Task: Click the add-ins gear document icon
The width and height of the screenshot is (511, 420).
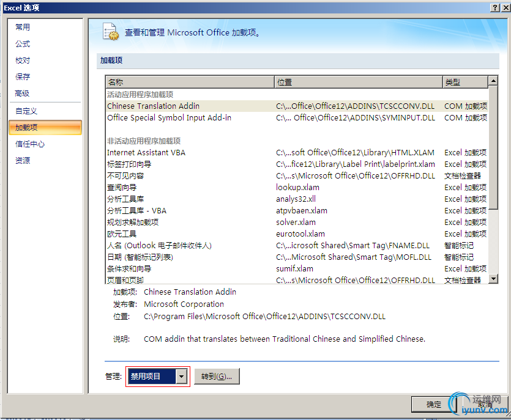Action: 111,32
